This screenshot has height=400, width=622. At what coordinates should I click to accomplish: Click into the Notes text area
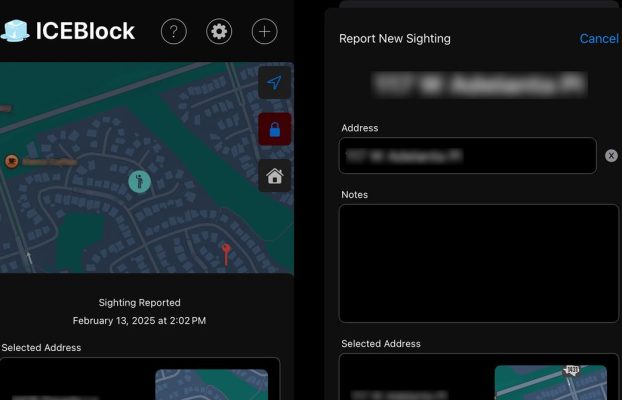tap(479, 263)
